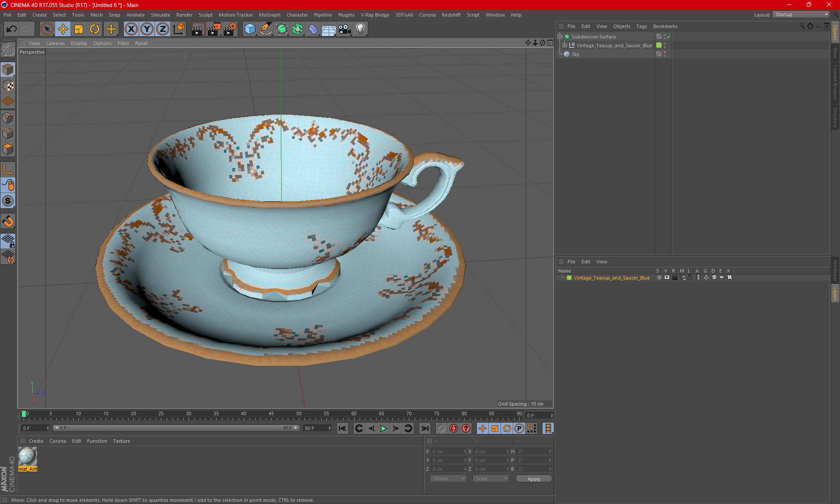
Task: Open the Redshift menu
Action: coord(451,15)
